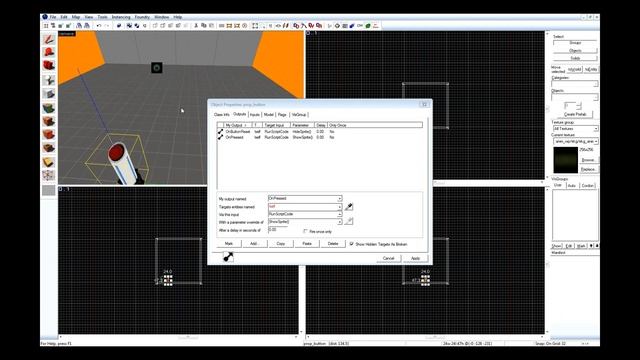Viewport: 640px width, 360px height.
Task: Select the Cordon tab in VisGroups
Action: (x=587, y=186)
